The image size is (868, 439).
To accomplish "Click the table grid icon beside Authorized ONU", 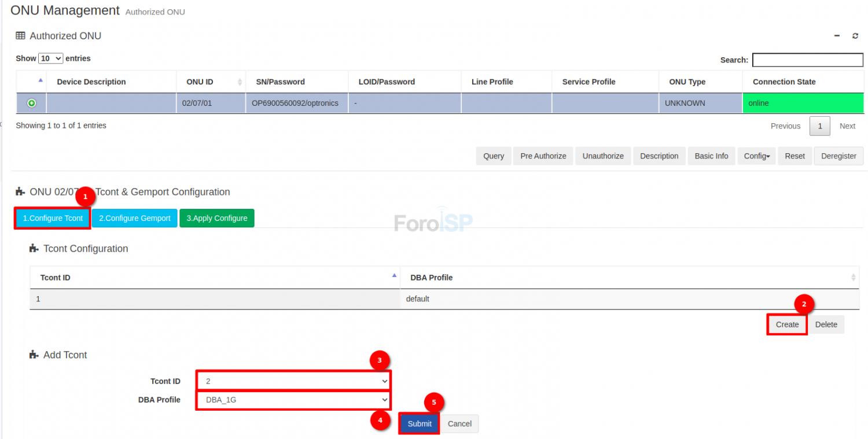I will click(21, 36).
